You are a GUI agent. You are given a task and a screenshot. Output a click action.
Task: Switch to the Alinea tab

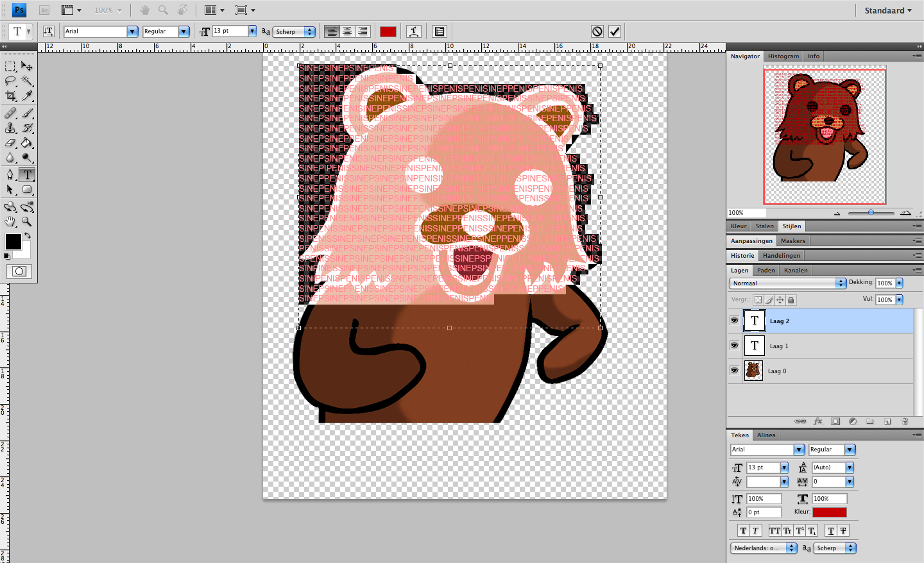point(766,435)
